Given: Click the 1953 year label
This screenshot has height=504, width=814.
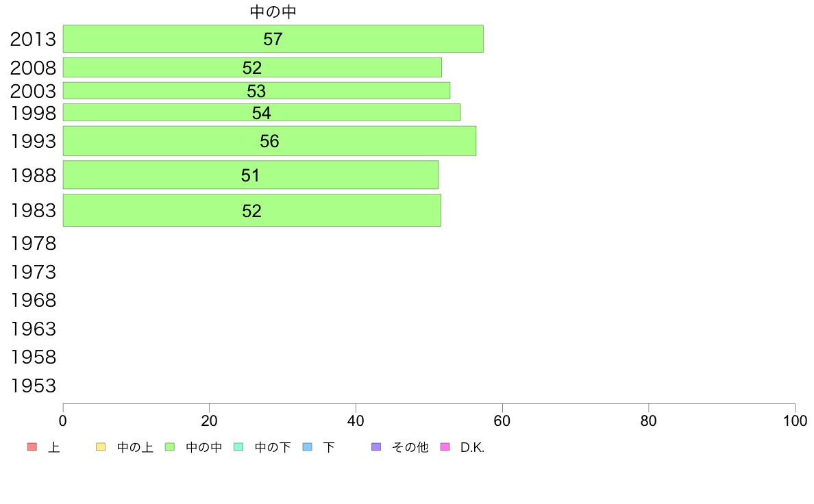Looking at the screenshot, I should [x=33, y=386].
